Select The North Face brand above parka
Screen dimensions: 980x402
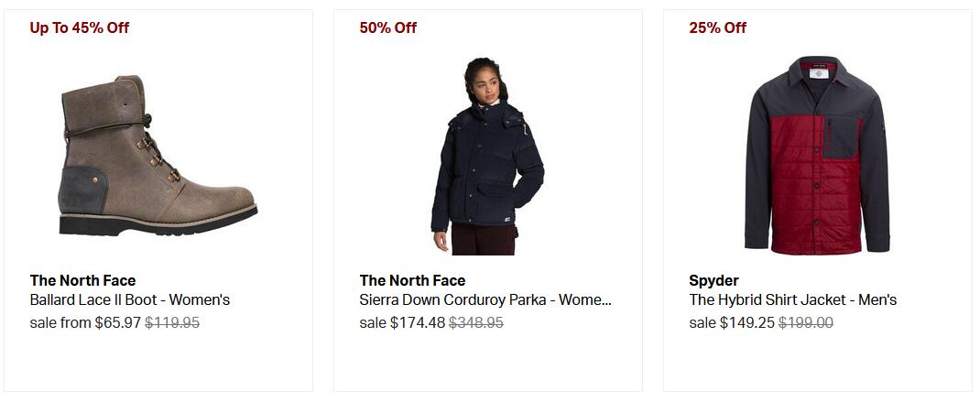tap(412, 280)
